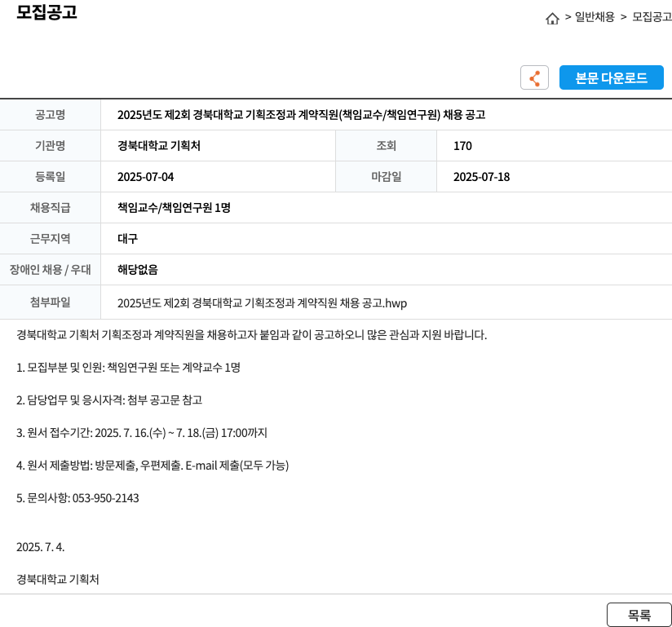Click the 마감일 column label

click(386, 177)
